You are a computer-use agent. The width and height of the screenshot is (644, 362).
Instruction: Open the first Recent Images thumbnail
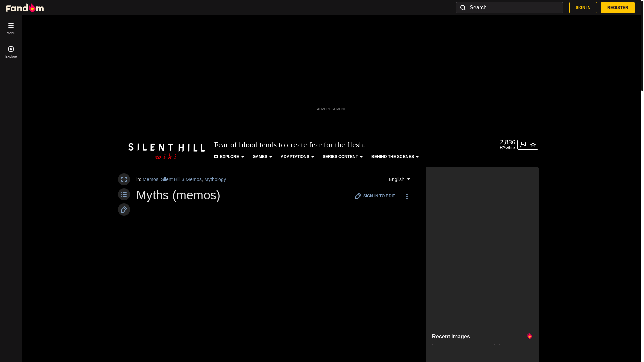coord(464,353)
